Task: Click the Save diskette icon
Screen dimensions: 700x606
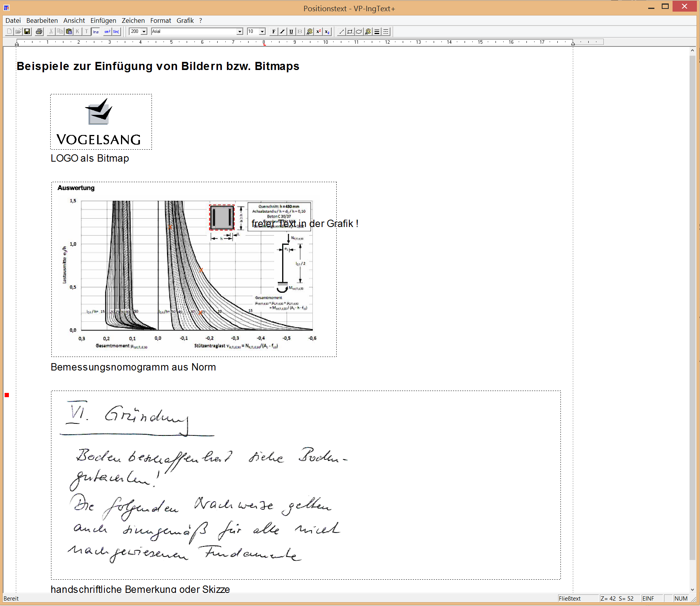Action: (27, 32)
